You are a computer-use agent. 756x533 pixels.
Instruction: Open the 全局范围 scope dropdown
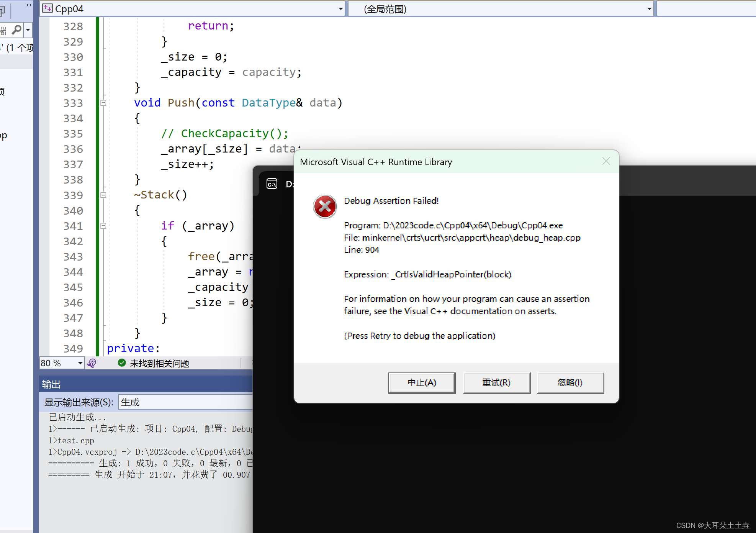[x=649, y=9]
